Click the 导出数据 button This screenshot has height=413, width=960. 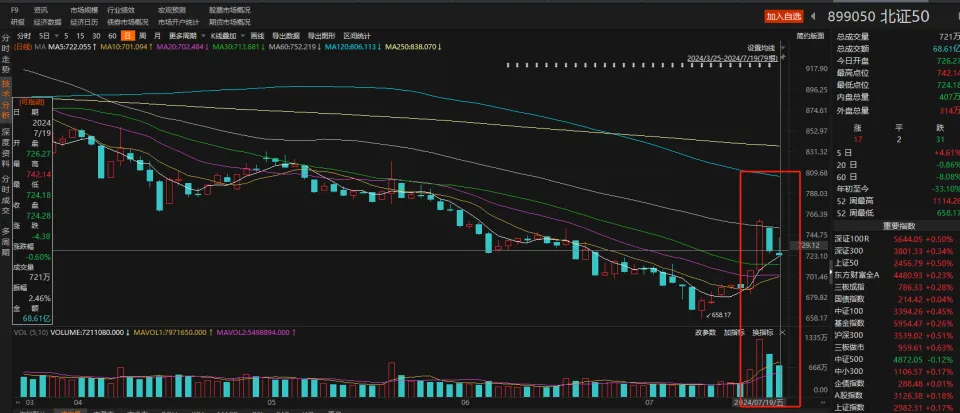[285, 35]
